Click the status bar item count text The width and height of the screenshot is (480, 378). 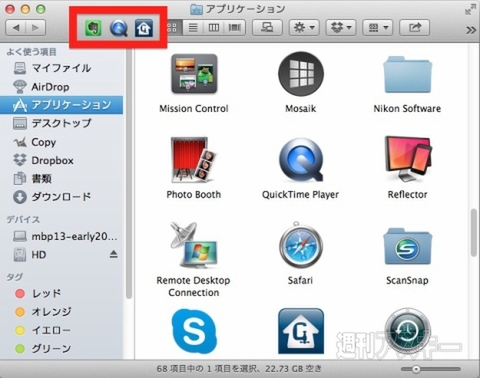[239, 369]
